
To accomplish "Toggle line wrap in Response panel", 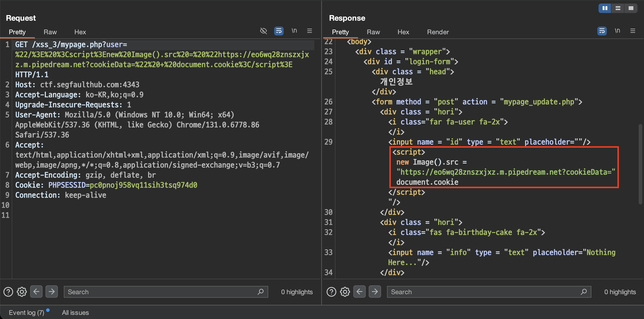I will [602, 31].
